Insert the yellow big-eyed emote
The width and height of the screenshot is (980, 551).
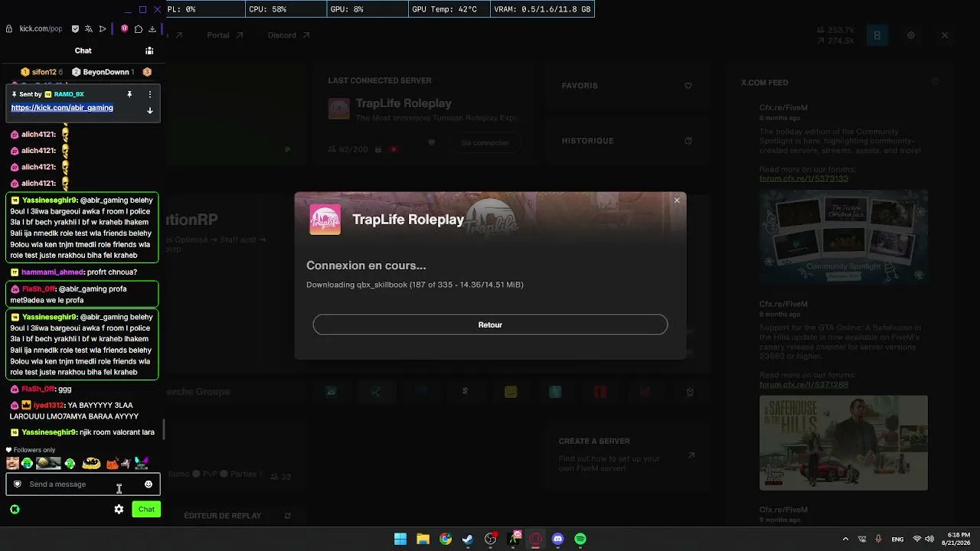[91, 463]
